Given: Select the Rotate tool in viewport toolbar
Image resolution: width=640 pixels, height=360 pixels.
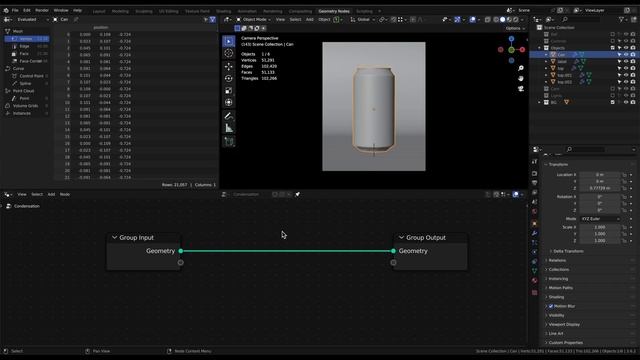Looking at the screenshot, I should pos(229,78).
